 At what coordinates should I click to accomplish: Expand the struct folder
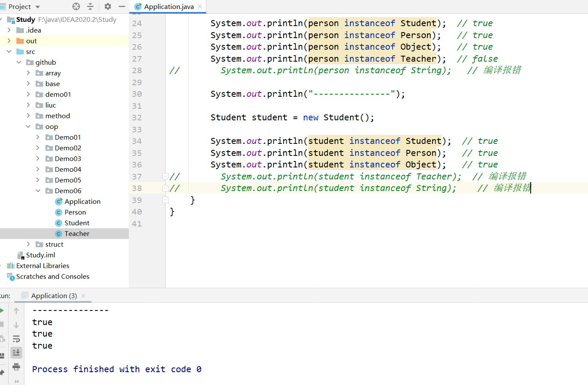pos(28,244)
